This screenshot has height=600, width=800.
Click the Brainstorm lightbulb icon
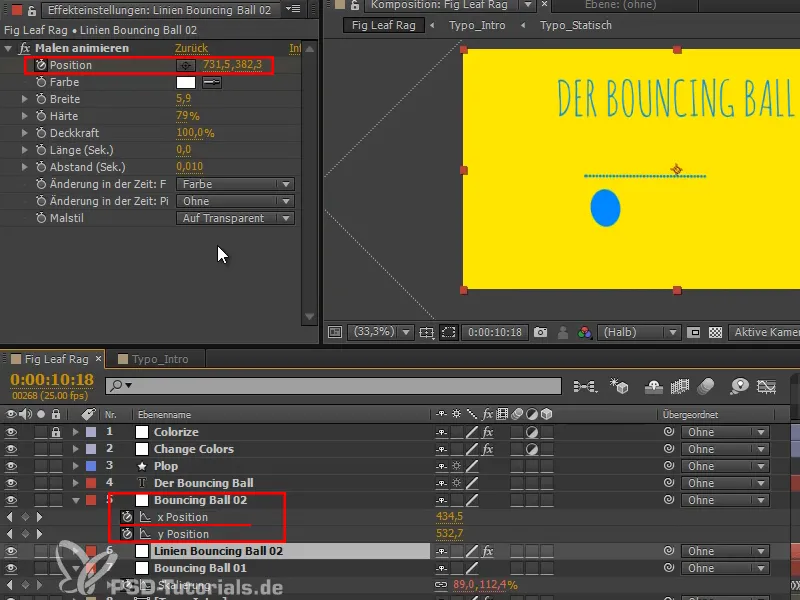pos(740,387)
